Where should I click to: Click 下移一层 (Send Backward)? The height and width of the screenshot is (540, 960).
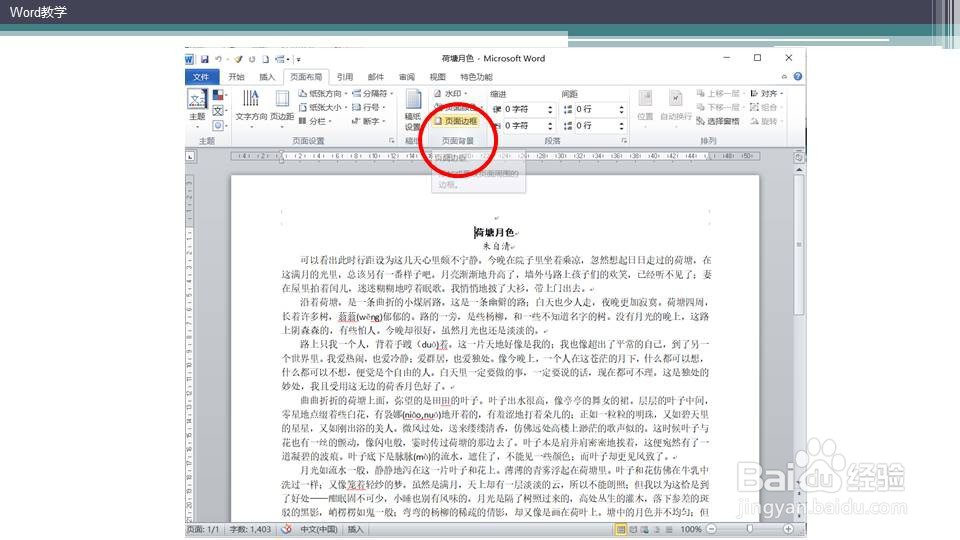point(720,107)
